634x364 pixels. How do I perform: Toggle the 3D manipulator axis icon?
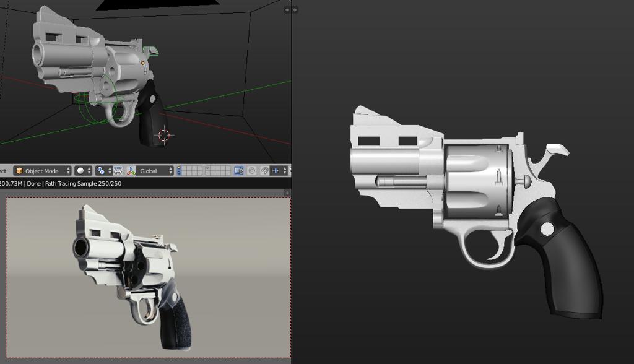(131, 171)
